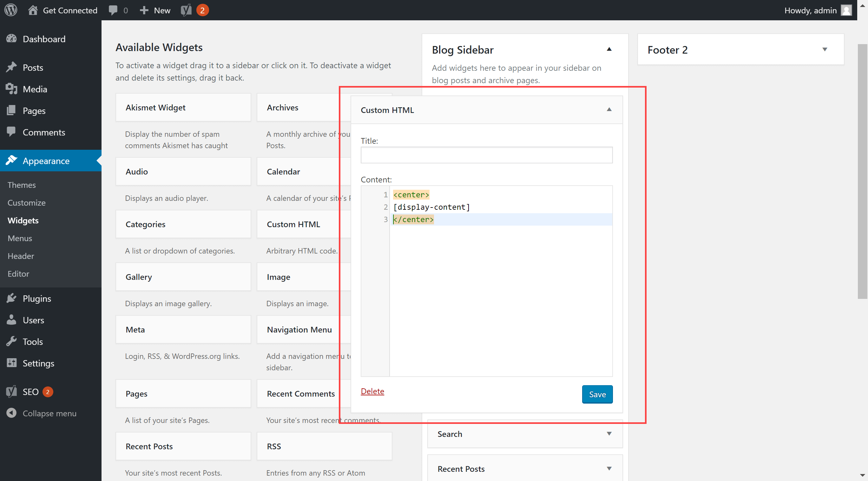The height and width of the screenshot is (481, 868).
Task: Add the Akismet Widget
Action: point(183,107)
